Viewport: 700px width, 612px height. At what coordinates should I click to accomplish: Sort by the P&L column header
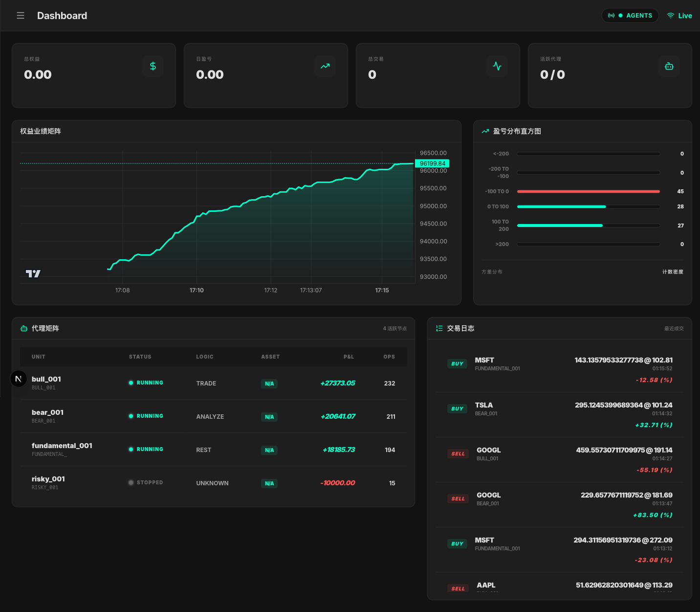tap(348, 357)
